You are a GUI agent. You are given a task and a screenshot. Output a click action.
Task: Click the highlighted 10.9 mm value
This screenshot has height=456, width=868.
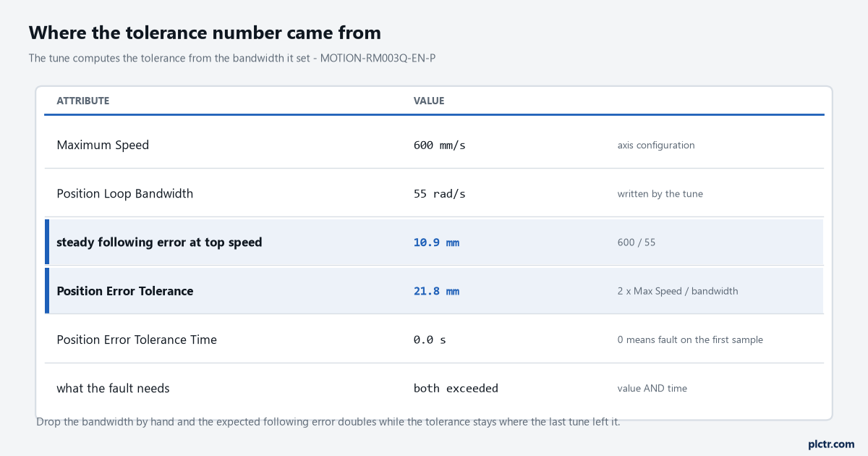tap(436, 242)
